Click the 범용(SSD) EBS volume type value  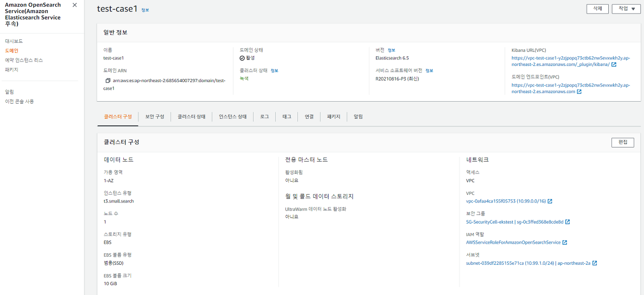click(114, 263)
